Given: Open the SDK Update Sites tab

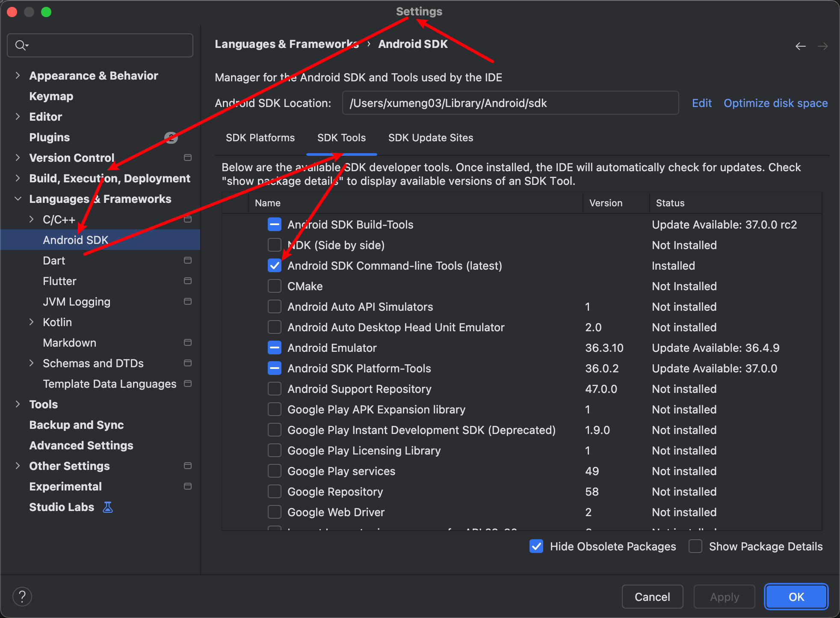Looking at the screenshot, I should [x=430, y=138].
